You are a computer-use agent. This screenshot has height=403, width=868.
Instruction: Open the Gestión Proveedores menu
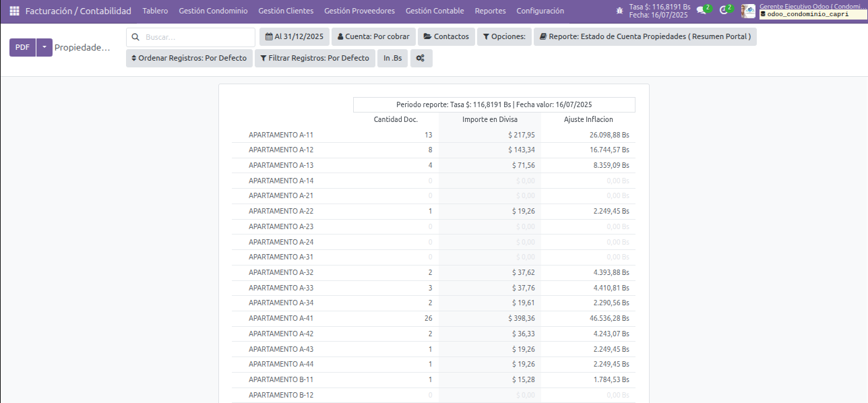point(359,11)
